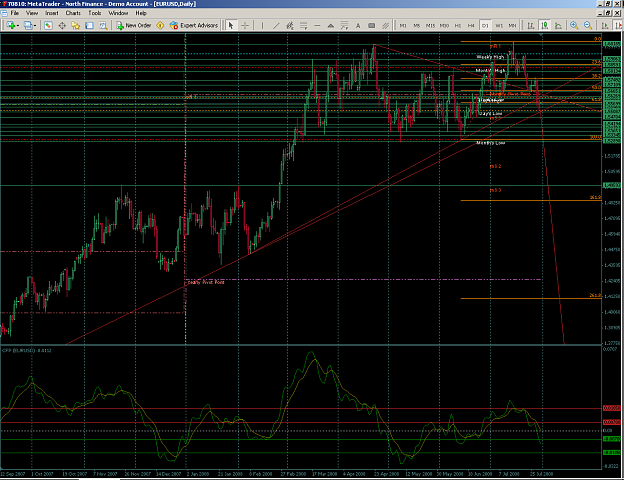Open the Profiles toolbar icon
The image size is (625, 480).
click(x=28, y=26)
